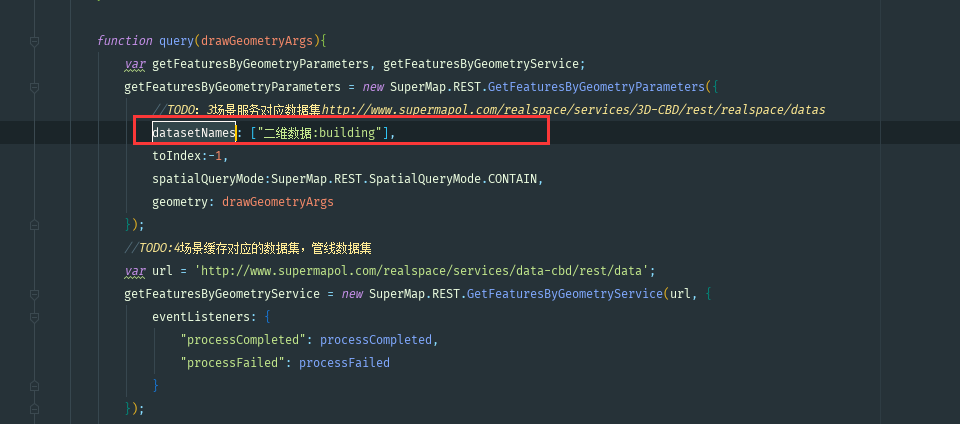Image resolution: width=960 pixels, height=424 pixels.
Task: Collapse fold marker on GetFeaturesByGeometryService constructor line
Action: (34, 294)
